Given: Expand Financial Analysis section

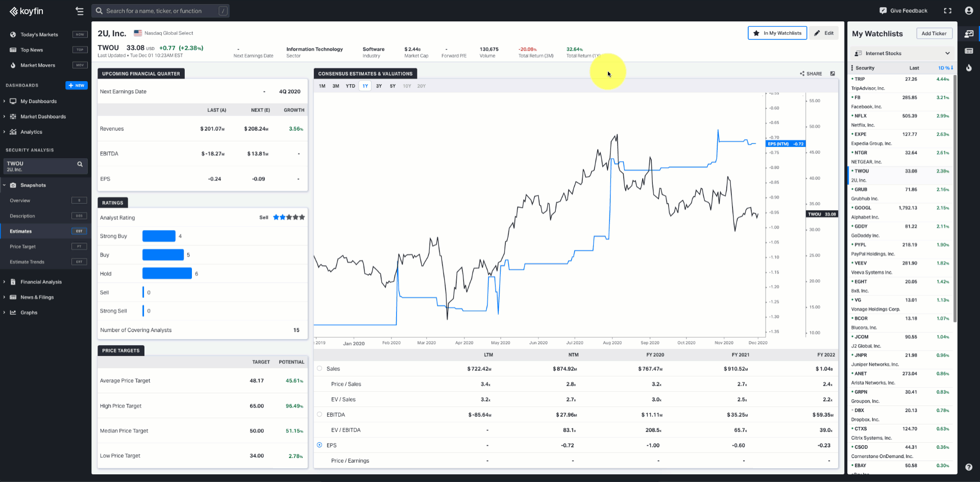Looking at the screenshot, I should coord(4,282).
